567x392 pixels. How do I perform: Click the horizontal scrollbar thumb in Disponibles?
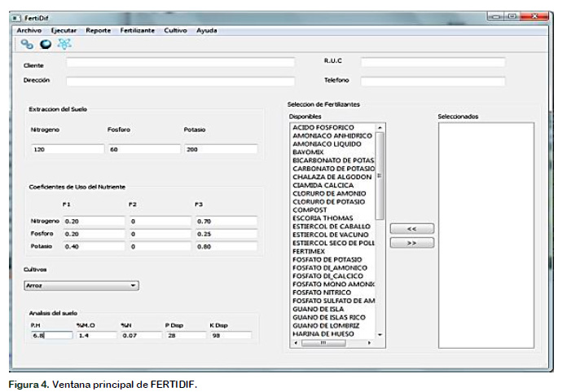323,342
